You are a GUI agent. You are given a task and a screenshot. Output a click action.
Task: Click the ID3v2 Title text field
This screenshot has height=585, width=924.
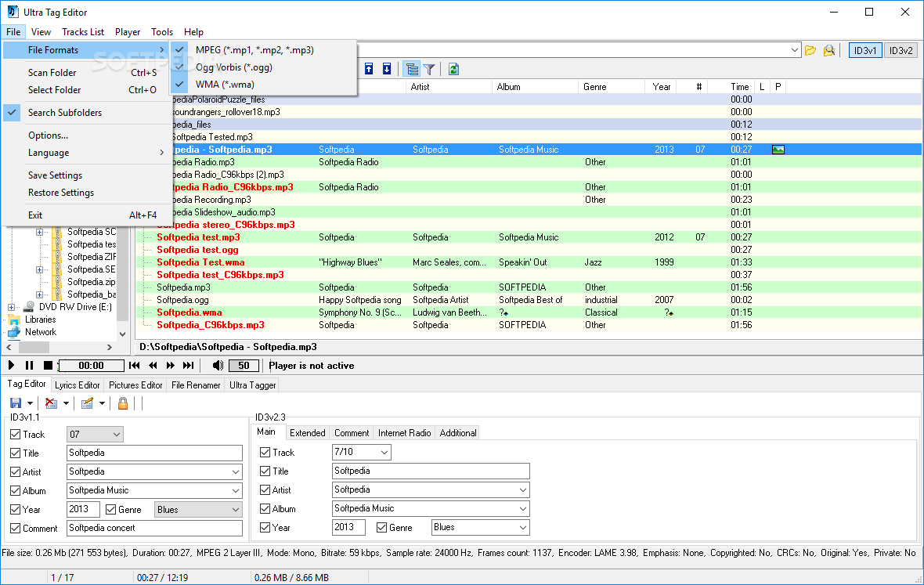[x=431, y=471]
